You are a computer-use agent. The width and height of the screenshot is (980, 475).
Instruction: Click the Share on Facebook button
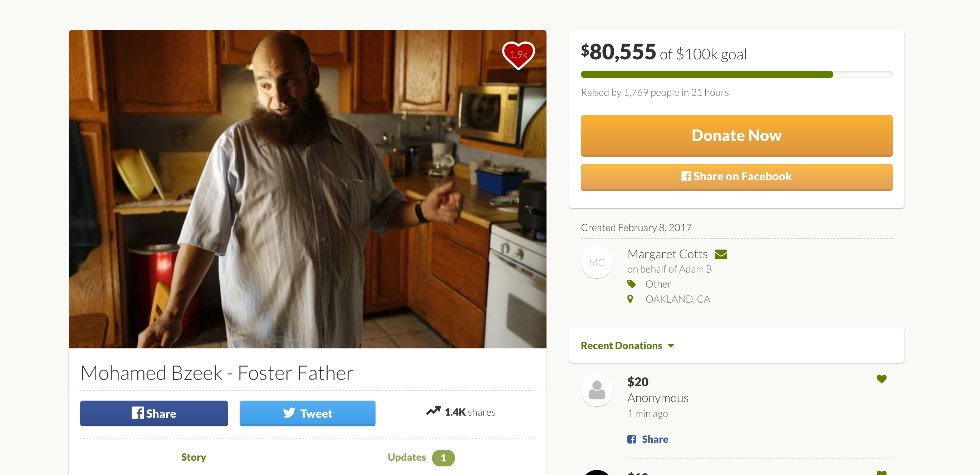coord(736,177)
